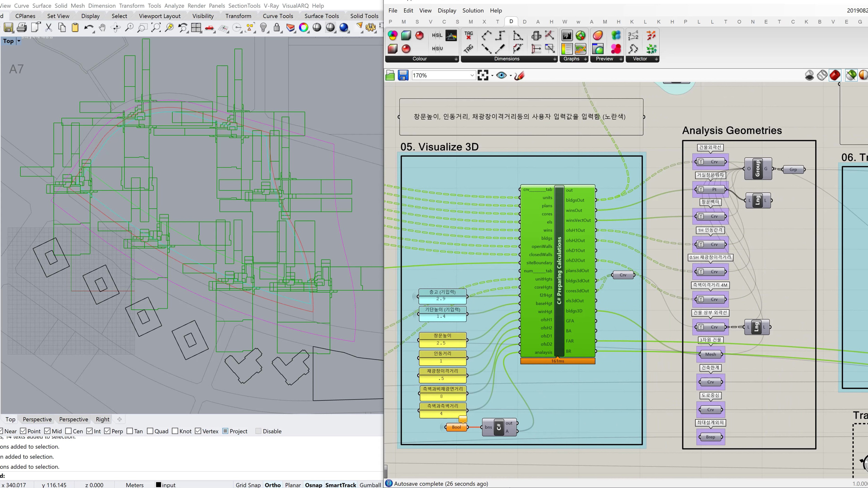Screen dimensions: 868x488
Task: Click the red car icon
Action: click(209, 27)
